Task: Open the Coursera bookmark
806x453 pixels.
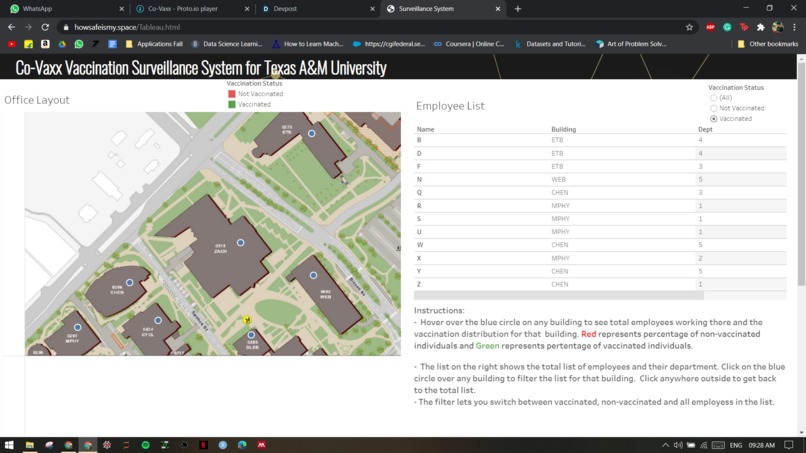Action: pyautogui.click(x=469, y=44)
